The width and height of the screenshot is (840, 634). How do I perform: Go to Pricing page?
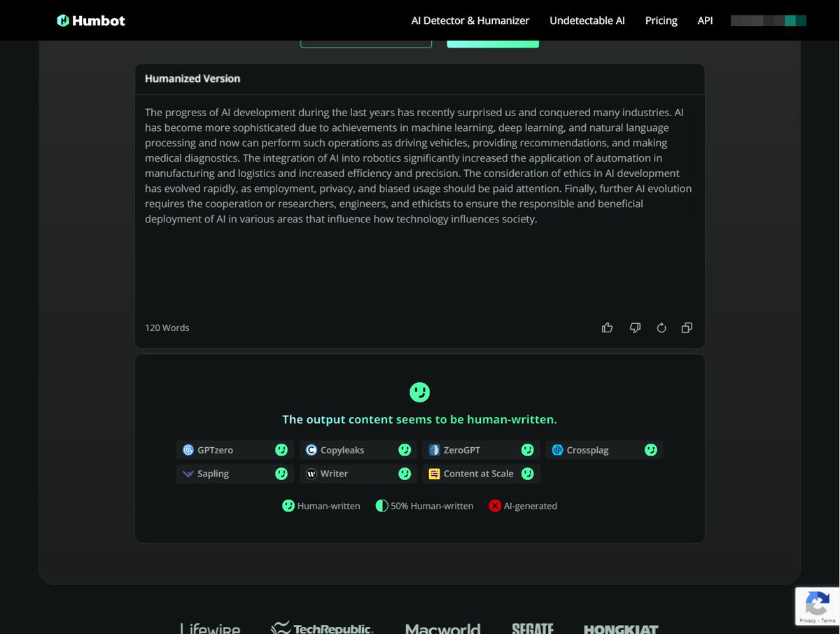click(x=661, y=20)
